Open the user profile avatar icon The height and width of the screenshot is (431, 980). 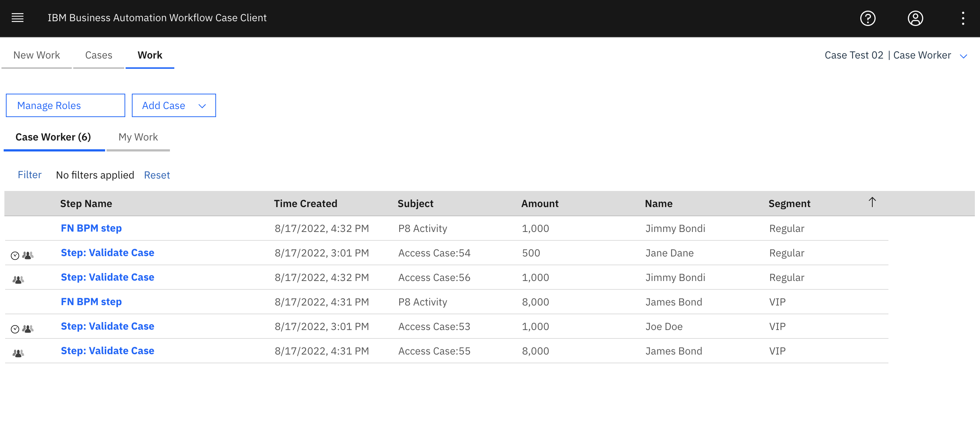coord(915,18)
